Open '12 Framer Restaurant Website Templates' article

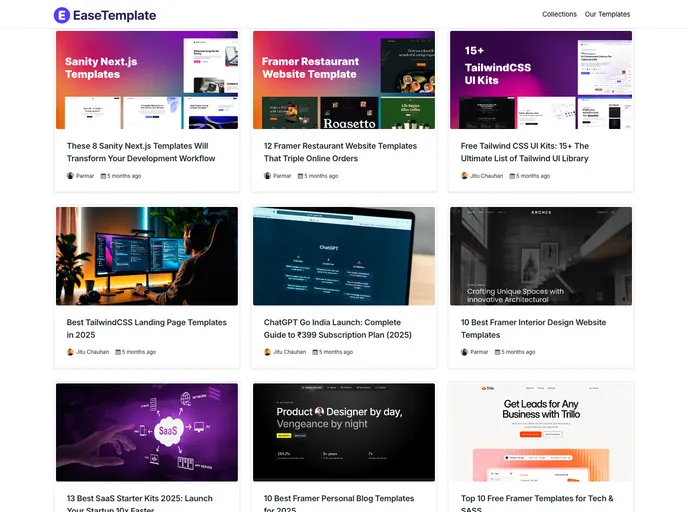[340, 152]
